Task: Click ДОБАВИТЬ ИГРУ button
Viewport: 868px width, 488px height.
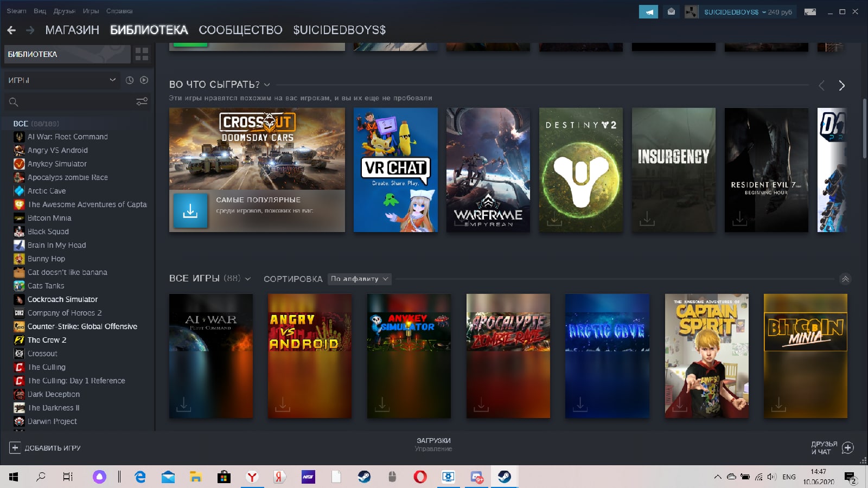Action: click(x=45, y=448)
